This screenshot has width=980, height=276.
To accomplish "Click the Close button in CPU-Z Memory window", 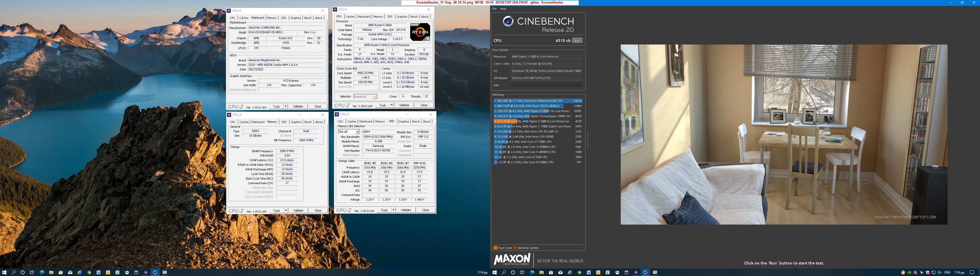I will [x=318, y=211].
